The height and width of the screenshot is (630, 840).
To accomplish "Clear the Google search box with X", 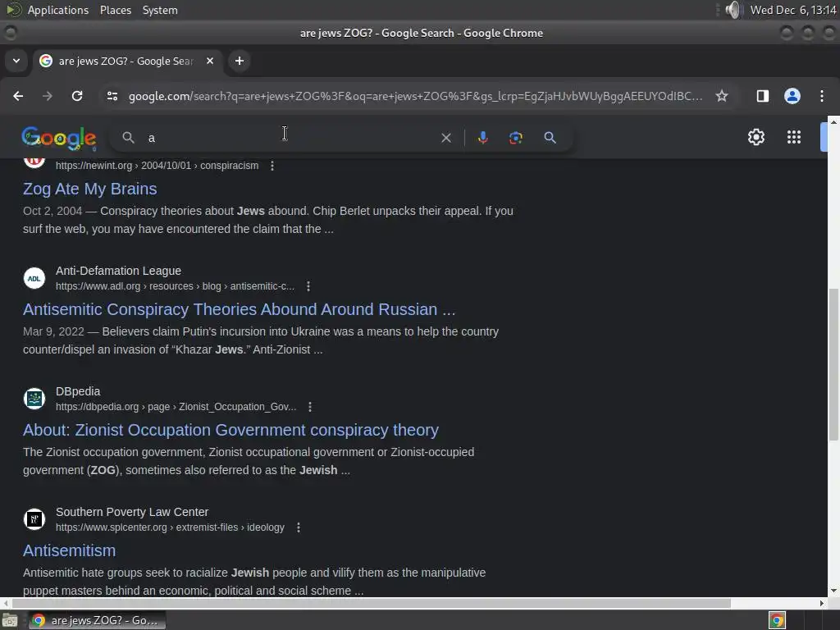I will [445, 138].
